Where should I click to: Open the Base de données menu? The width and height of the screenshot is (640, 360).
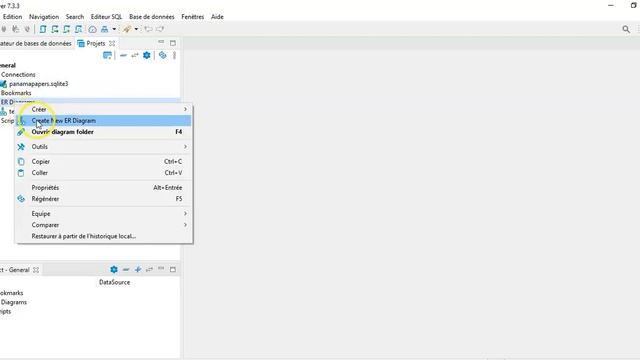pos(151,17)
